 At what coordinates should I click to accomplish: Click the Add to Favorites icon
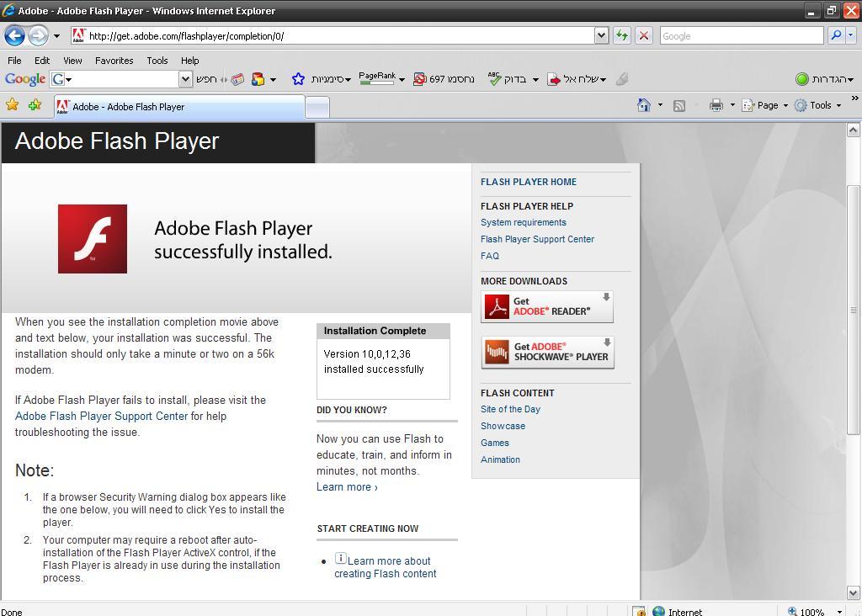35,105
